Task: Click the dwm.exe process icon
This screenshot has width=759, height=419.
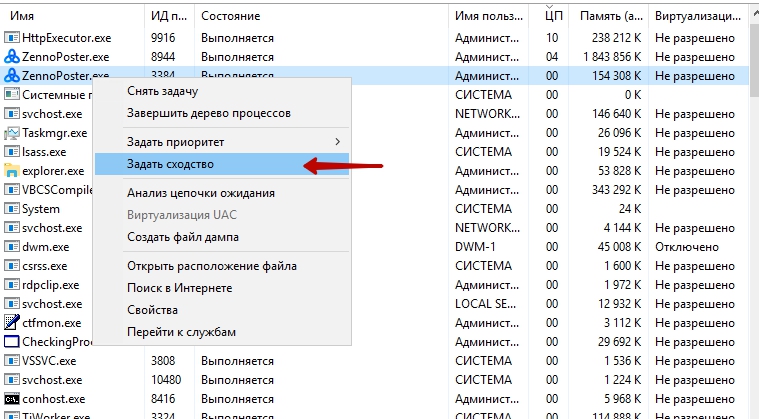Action: [12, 247]
